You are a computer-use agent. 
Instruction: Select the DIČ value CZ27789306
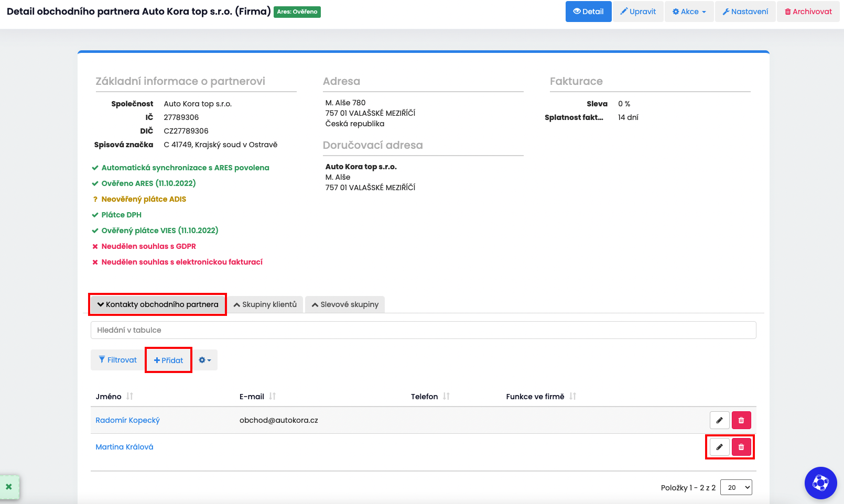pyautogui.click(x=186, y=131)
